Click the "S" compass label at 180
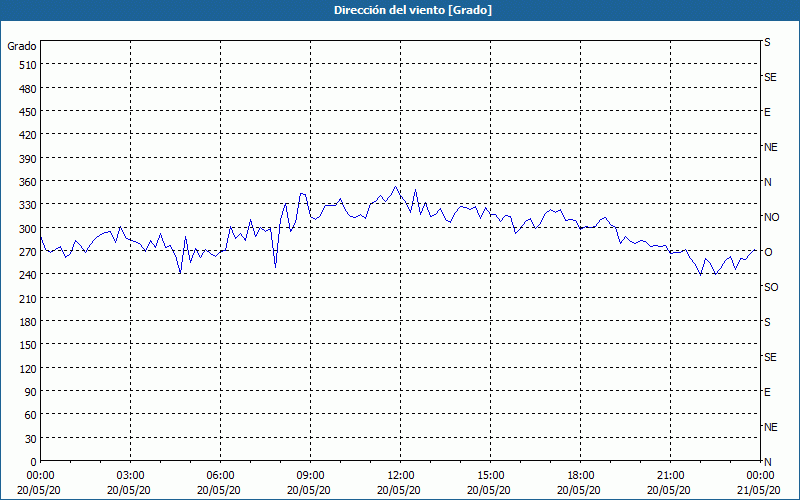The width and height of the screenshot is (800, 500). (767, 322)
